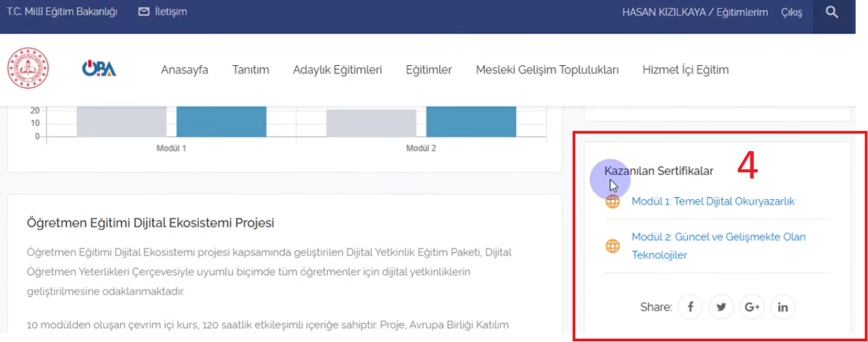868x342 pixels.
Task: Select Eğitimler in the navigation bar
Action: 428,70
